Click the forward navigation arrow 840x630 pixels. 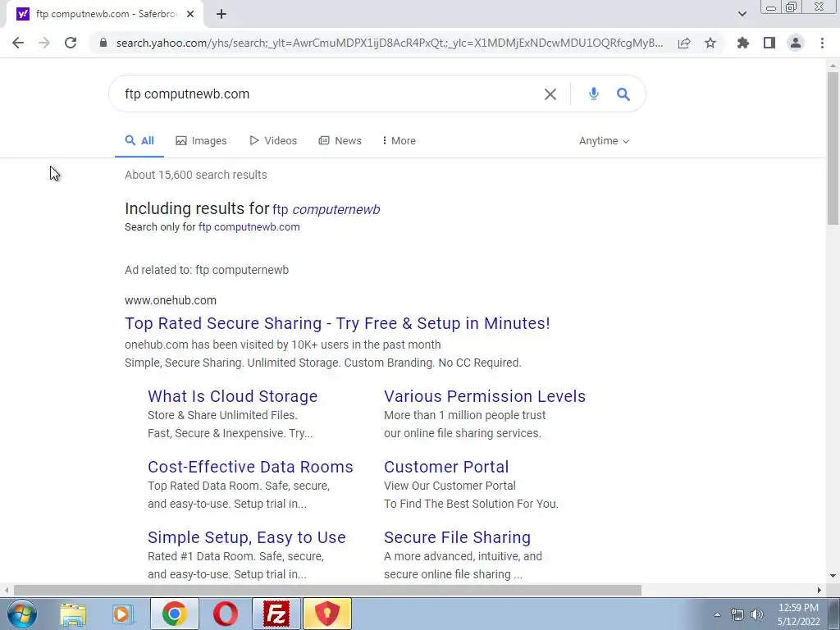tap(44, 43)
